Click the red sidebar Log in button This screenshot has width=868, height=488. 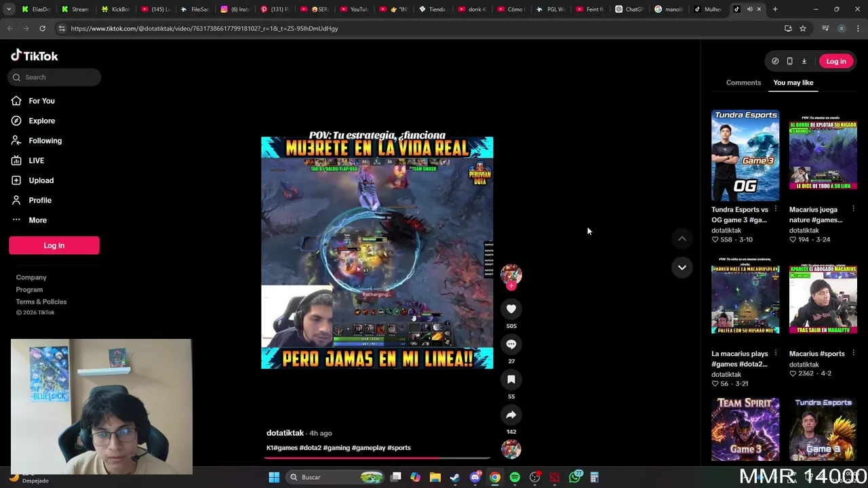54,245
